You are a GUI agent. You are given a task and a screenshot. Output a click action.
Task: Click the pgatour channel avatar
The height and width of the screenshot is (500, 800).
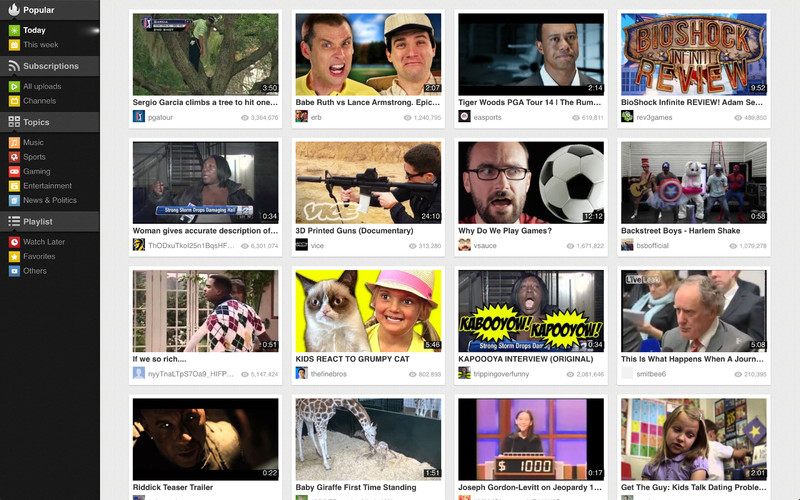139,117
